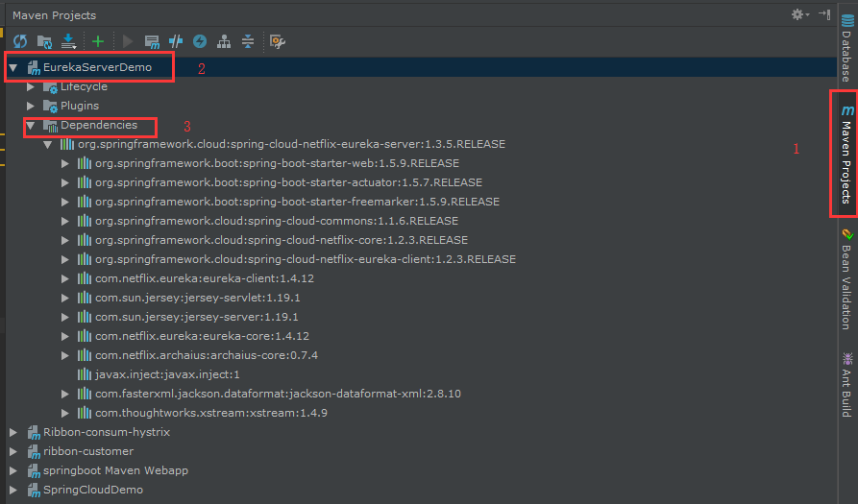This screenshot has width=858, height=504.
Task: Click the Run Maven Build play icon
Action: [128, 41]
